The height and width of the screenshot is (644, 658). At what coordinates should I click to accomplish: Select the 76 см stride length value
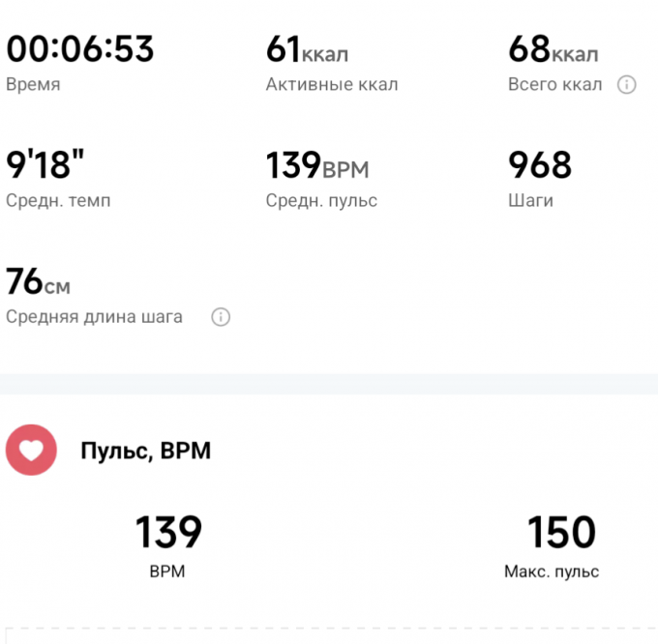[38, 281]
